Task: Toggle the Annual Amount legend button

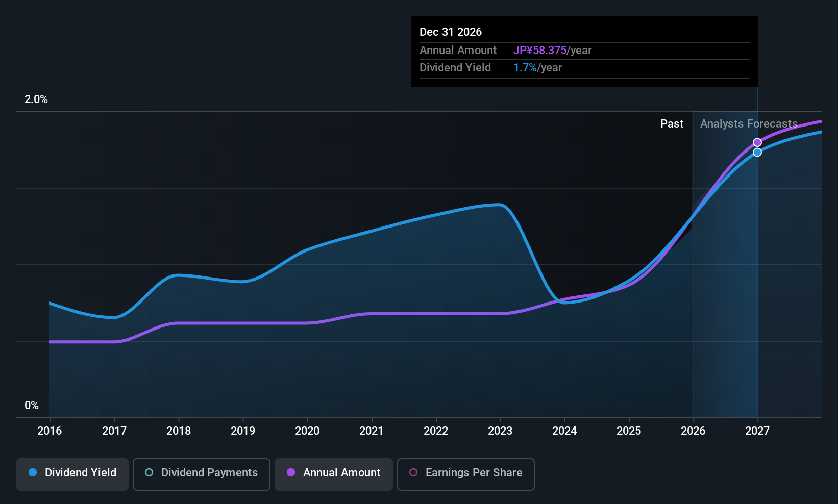Action: pos(334,474)
